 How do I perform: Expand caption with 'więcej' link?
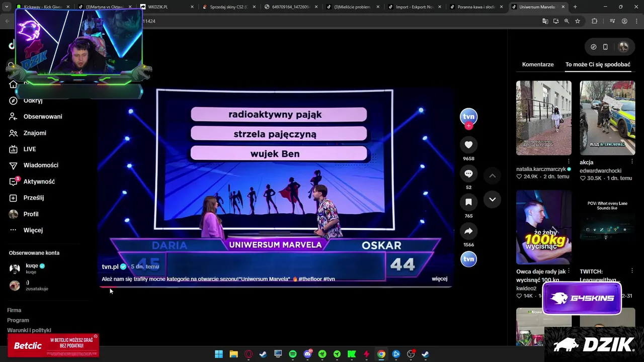(x=439, y=279)
